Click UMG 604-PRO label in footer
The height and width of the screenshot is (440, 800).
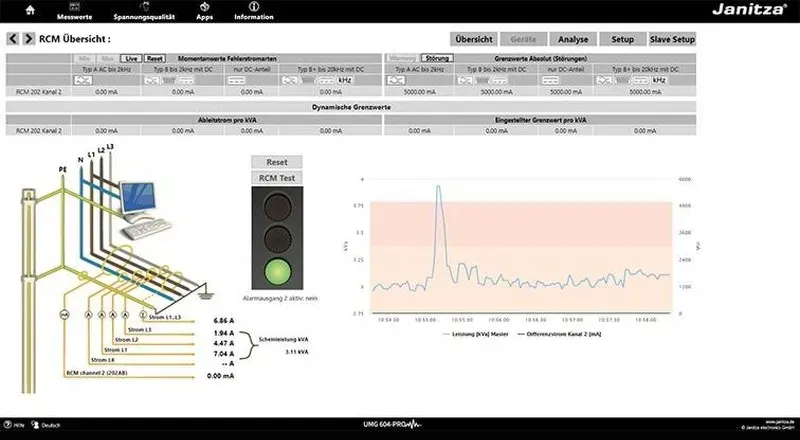click(x=392, y=425)
